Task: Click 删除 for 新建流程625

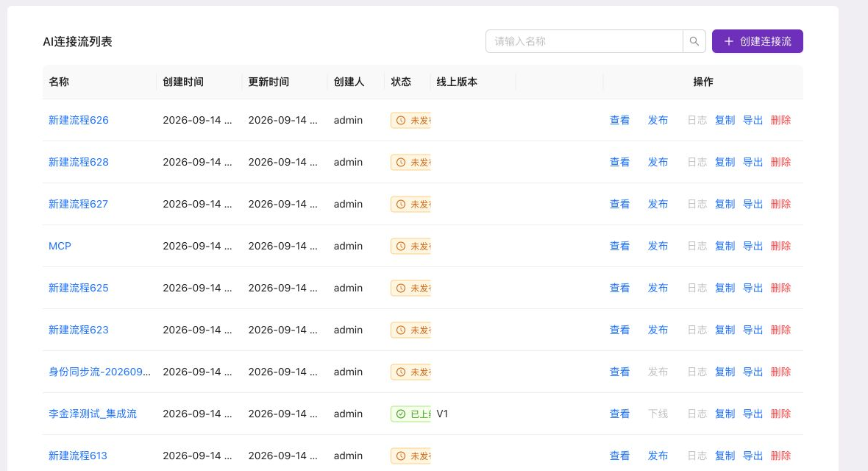Action: [780, 288]
